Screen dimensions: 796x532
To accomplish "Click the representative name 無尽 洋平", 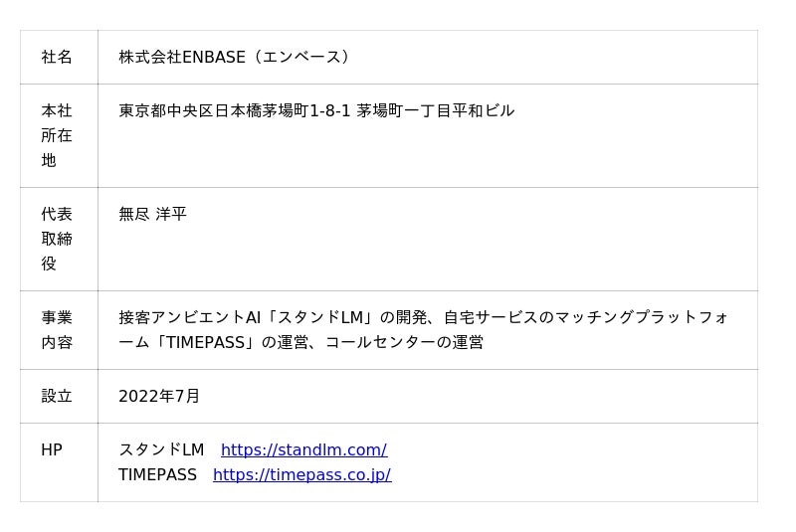I will [152, 214].
